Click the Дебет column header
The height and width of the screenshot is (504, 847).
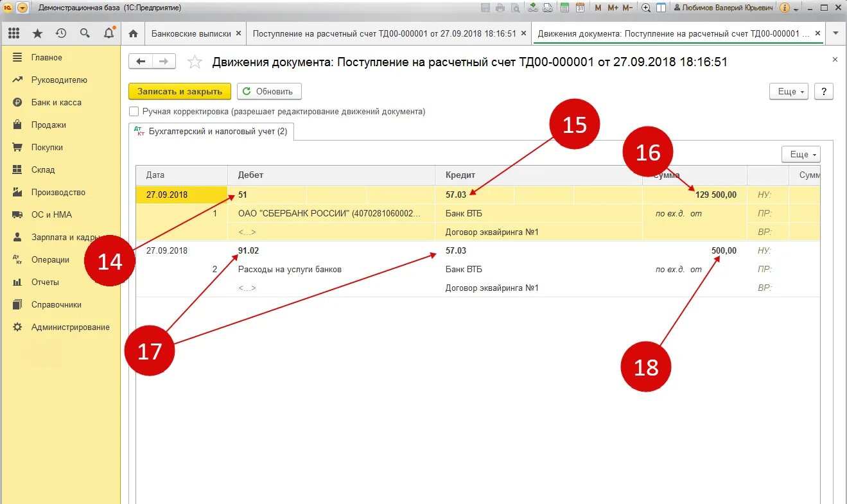[331, 175]
